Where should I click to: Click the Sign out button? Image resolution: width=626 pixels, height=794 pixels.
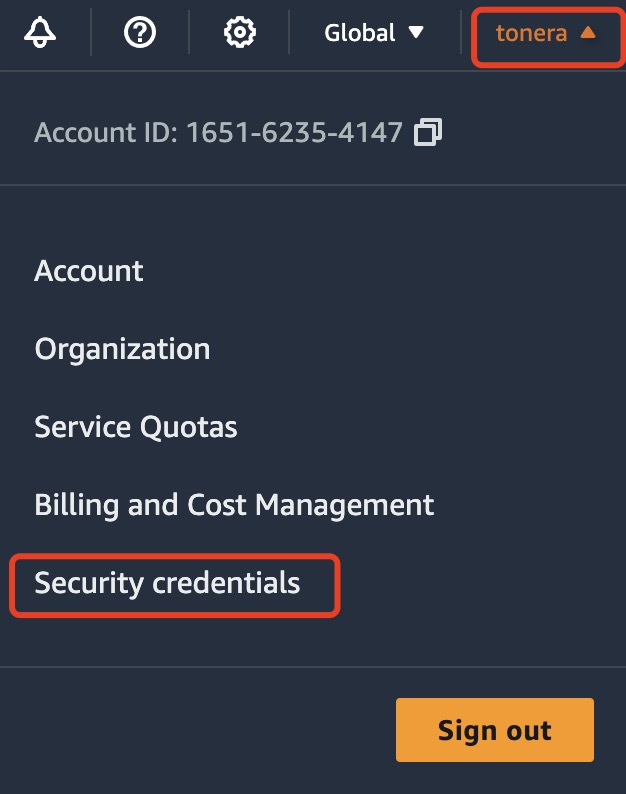click(x=495, y=730)
